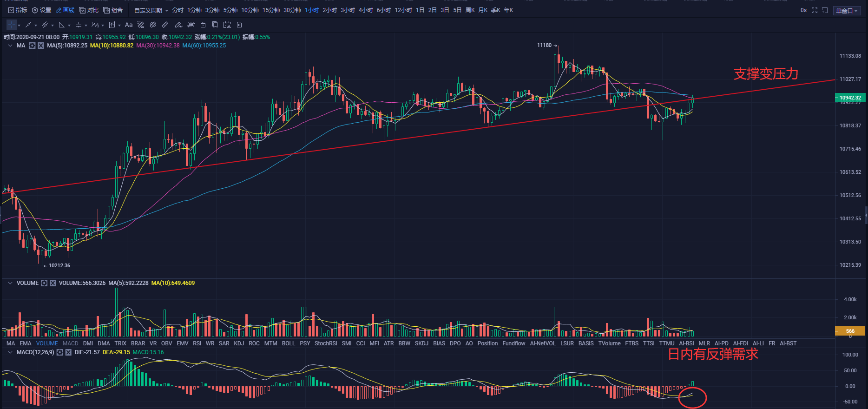Viewport: 868px width, 409px height.
Task: Click the lock drawings icon
Action: tap(203, 25)
